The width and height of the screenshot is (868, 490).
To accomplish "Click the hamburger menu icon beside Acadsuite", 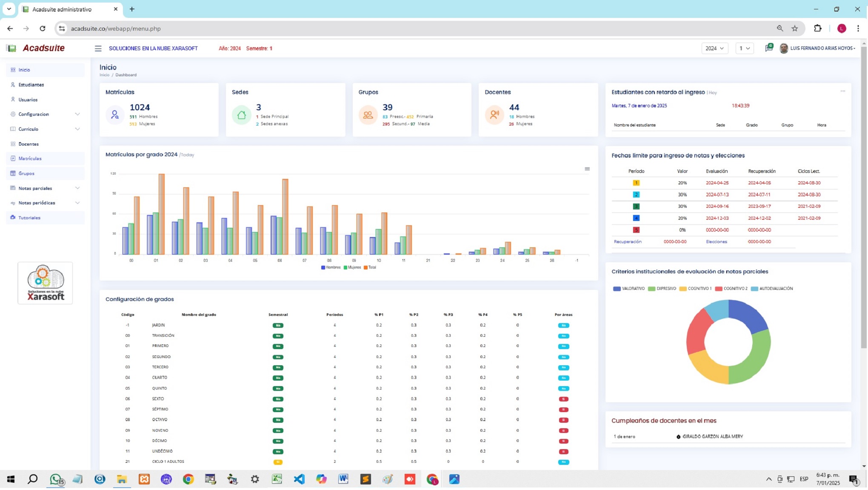I will coord(98,49).
